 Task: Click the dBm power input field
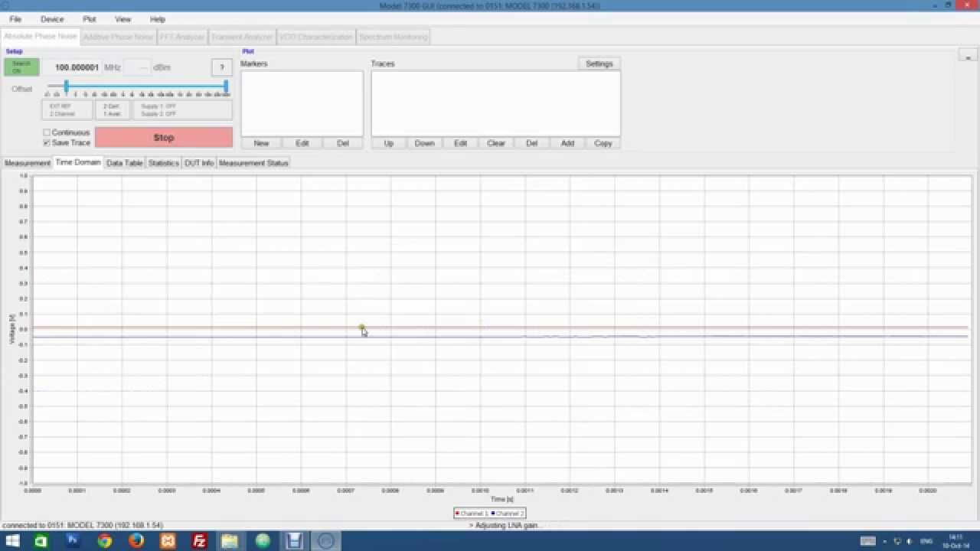pyautogui.click(x=136, y=67)
